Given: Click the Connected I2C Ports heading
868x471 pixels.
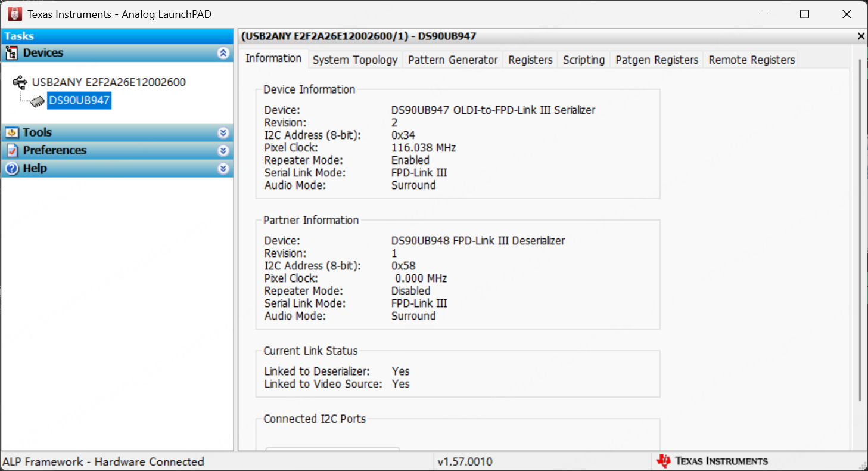Looking at the screenshot, I should click(315, 419).
